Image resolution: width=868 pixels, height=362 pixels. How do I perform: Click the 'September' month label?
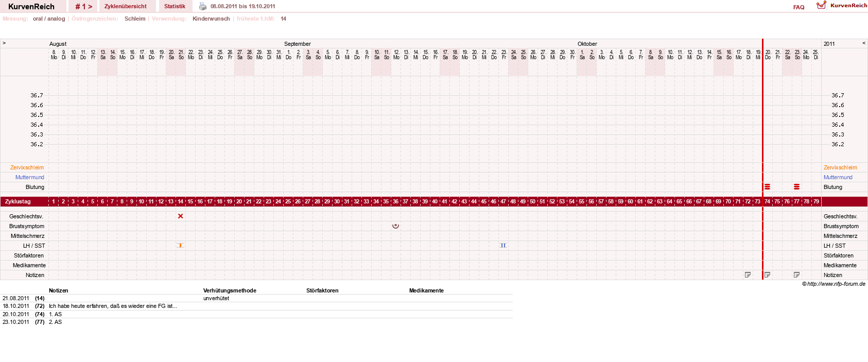298,44
